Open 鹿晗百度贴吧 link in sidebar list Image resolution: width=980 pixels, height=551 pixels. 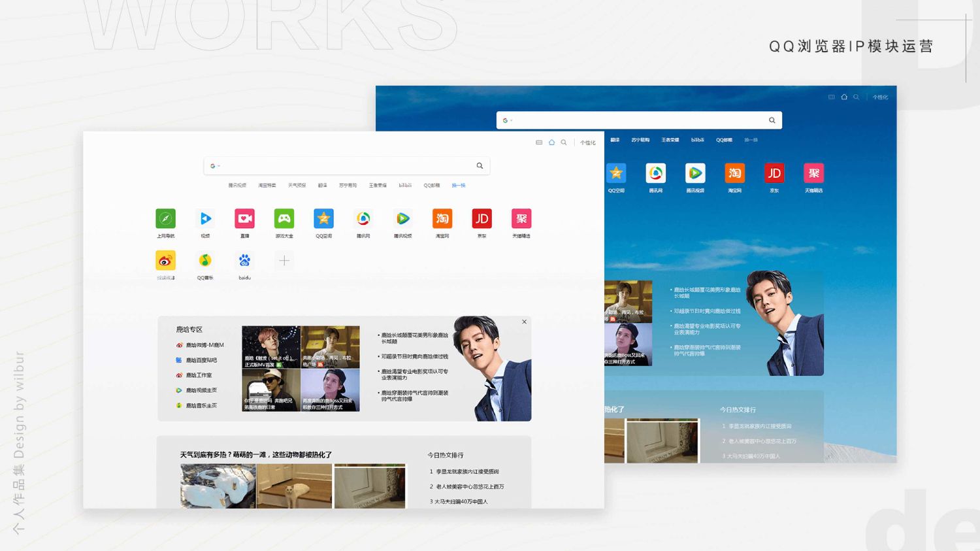201,360
